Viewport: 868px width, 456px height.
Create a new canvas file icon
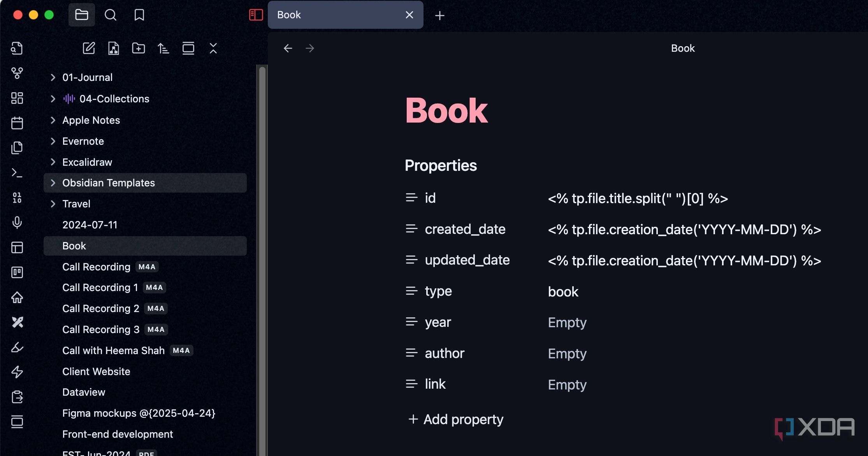click(x=114, y=48)
